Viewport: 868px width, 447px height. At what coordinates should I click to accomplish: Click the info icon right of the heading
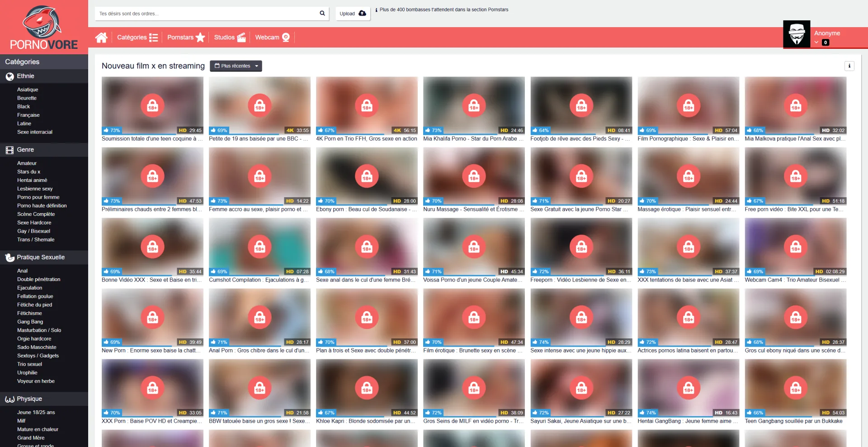click(x=849, y=66)
